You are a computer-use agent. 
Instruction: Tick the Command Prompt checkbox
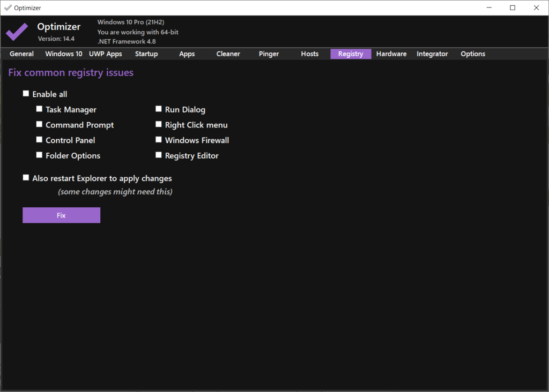click(39, 124)
